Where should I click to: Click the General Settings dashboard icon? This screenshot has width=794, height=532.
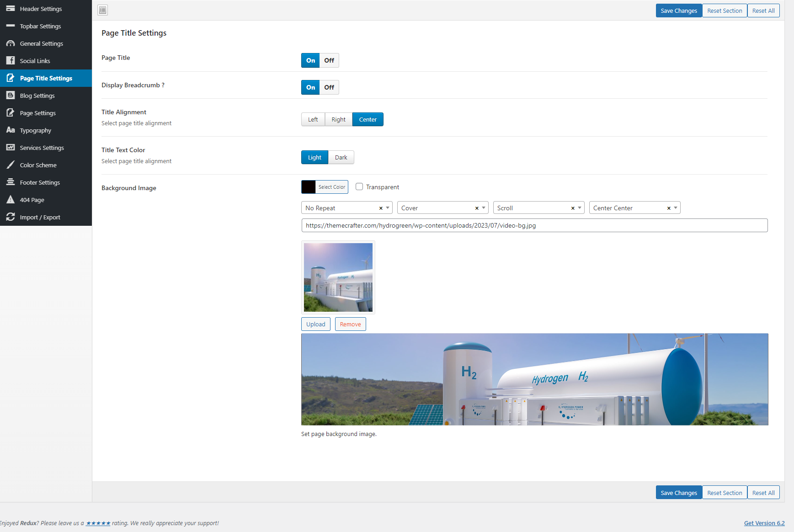coord(11,43)
